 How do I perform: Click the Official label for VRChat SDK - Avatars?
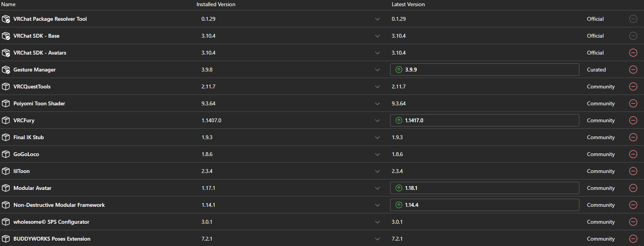[595, 53]
